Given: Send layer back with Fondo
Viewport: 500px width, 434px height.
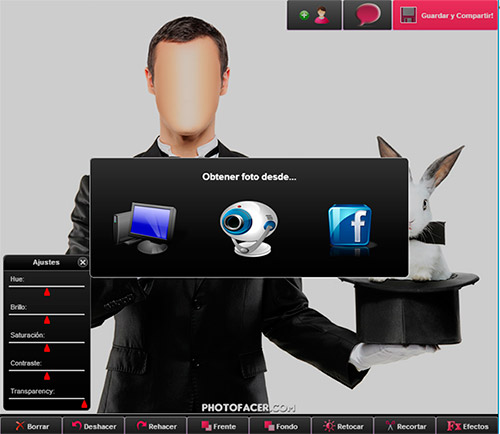Looking at the screenshot, I should (x=281, y=426).
